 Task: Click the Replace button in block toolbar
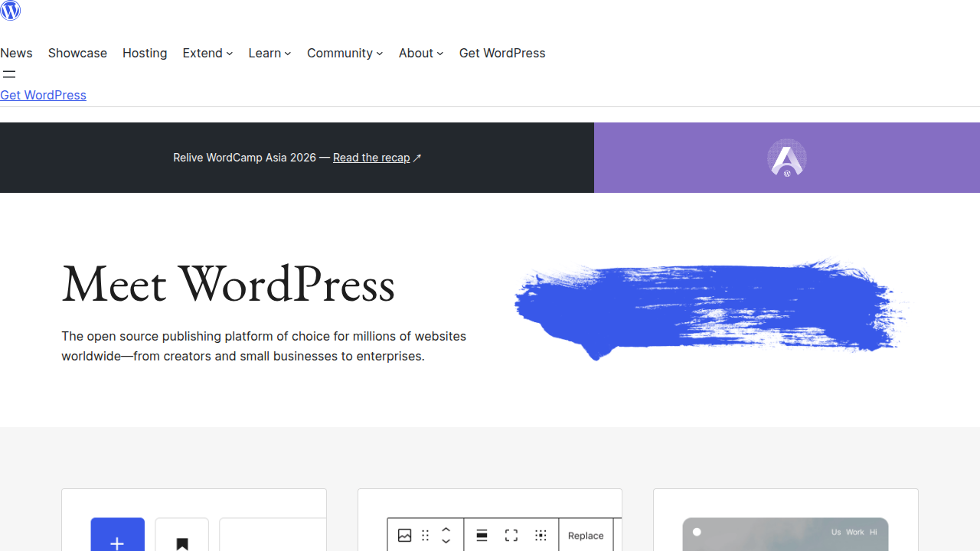[586, 536]
